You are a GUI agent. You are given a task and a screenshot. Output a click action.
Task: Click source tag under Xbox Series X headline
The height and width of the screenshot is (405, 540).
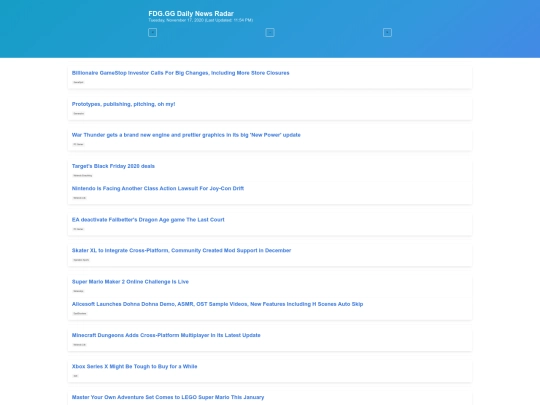click(75, 376)
